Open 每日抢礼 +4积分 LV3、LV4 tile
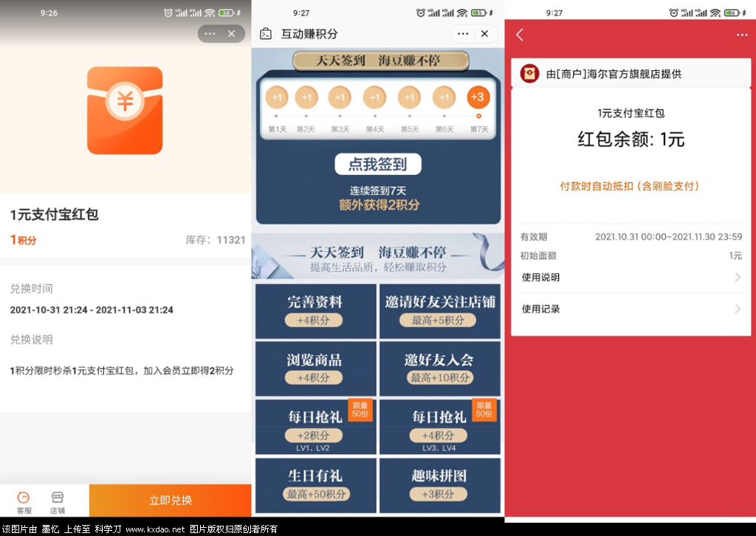756x536 pixels. point(440,427)
